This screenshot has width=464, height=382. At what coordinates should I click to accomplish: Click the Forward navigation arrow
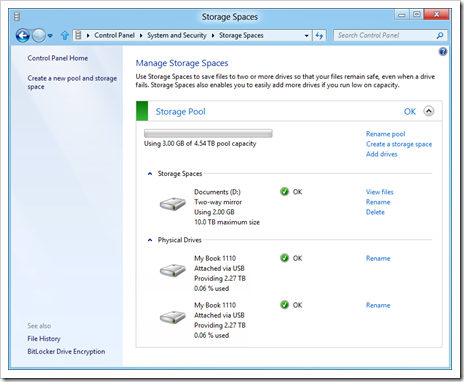click(39, 35)
